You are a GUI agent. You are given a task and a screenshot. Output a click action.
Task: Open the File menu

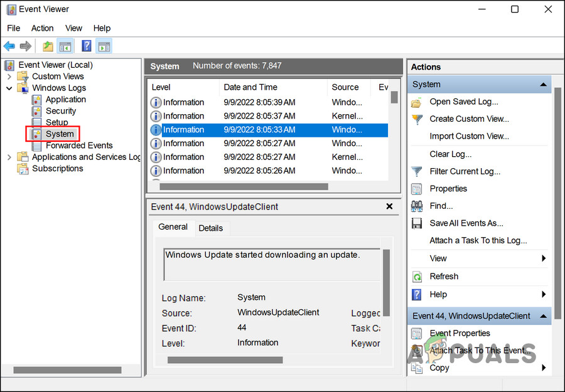[14, 28]
